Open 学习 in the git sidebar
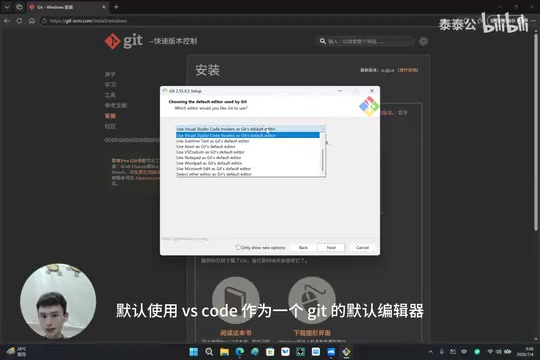The width and height of the screenshot is (540, 360). tap(110, 84)
